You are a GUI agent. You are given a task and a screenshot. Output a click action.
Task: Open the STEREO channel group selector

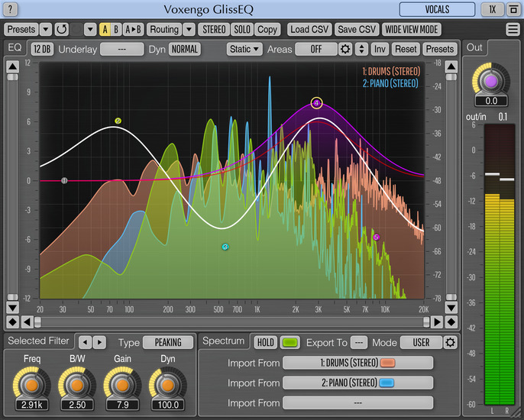(x=214, y=30)
